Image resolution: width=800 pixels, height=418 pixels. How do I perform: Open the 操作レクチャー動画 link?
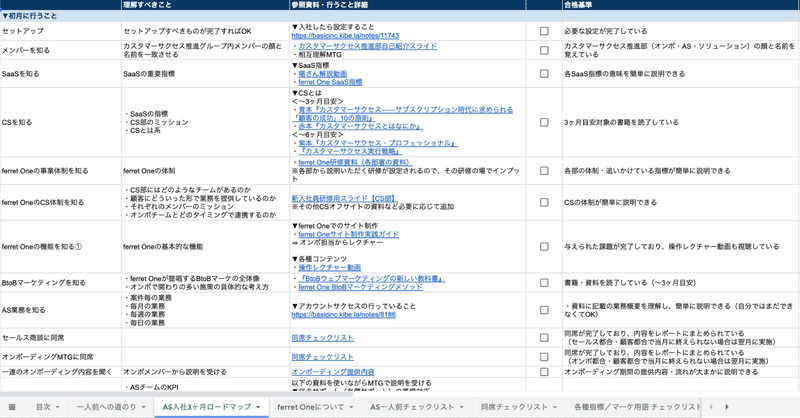pyautogui.click(x=330, y=267)
